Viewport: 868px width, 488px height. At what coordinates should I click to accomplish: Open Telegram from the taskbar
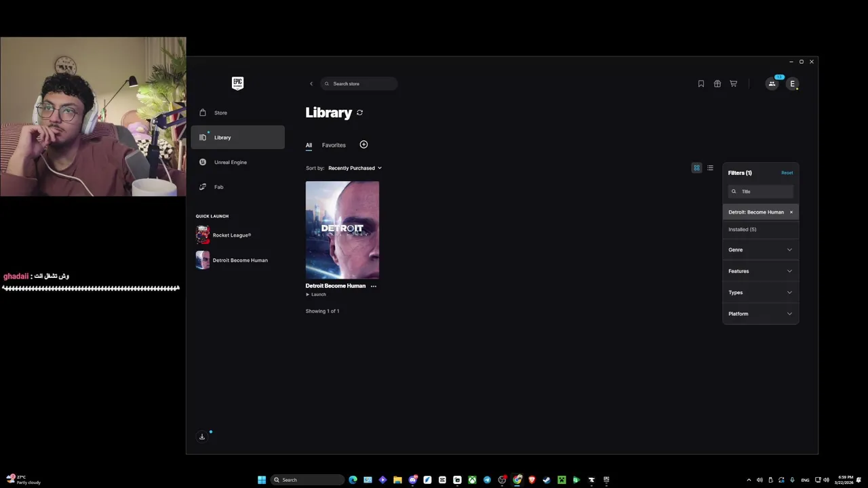487,480
